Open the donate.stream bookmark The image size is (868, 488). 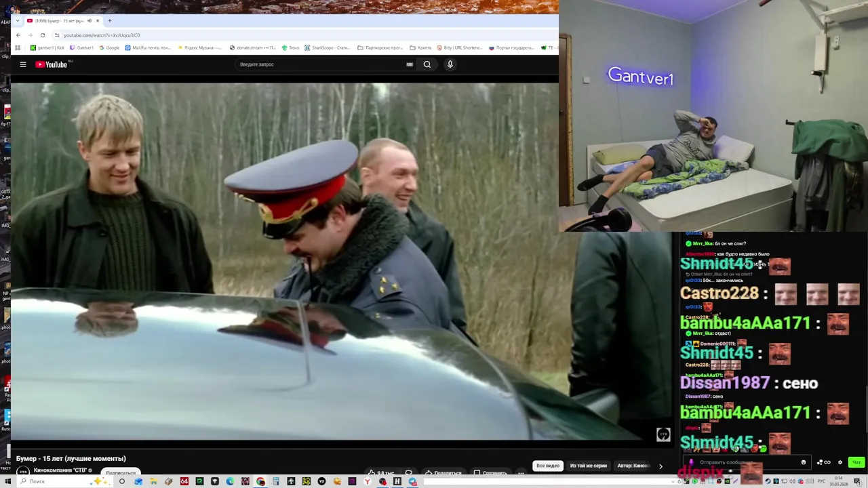pyautogui.click(x=253, y=48)
